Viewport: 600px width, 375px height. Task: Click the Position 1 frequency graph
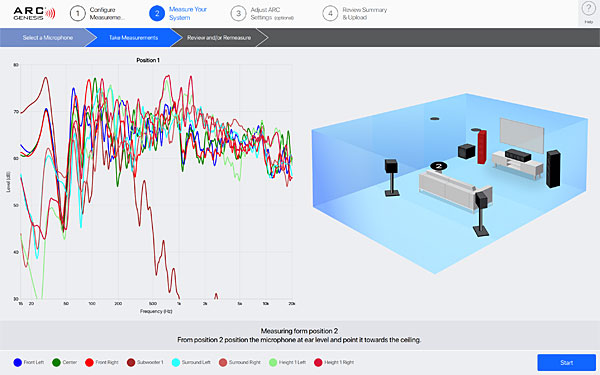[156, 182]
